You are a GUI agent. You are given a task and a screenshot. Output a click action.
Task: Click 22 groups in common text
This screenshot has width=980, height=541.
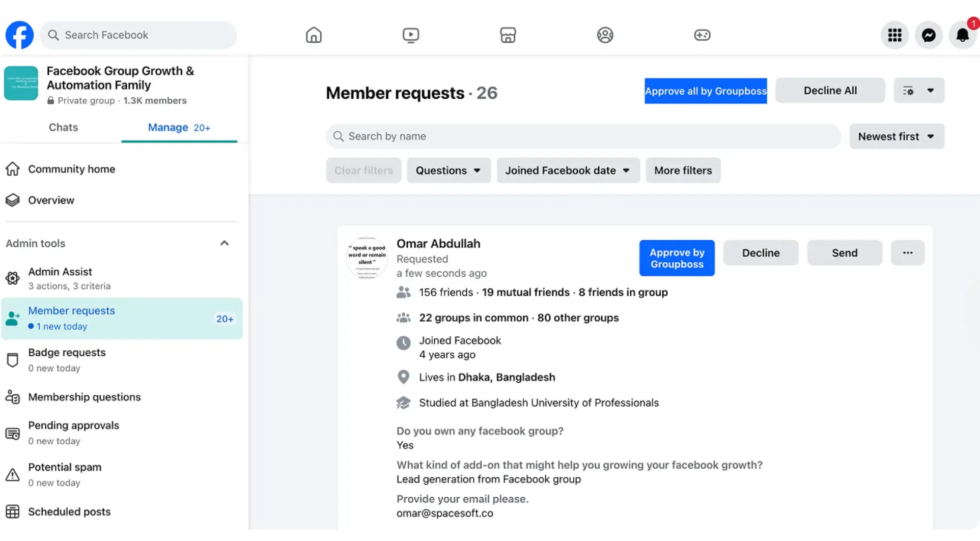(x=473, y=318)
